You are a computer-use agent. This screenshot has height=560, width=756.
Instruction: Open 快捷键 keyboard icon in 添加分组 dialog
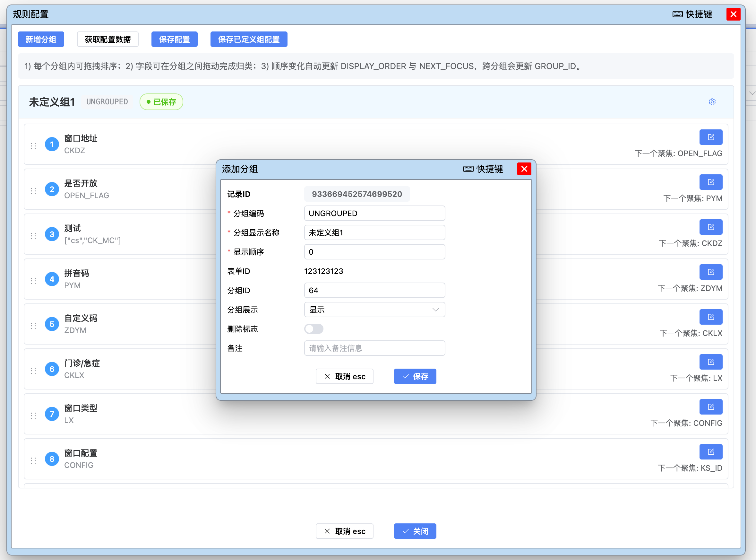point(468,169)
